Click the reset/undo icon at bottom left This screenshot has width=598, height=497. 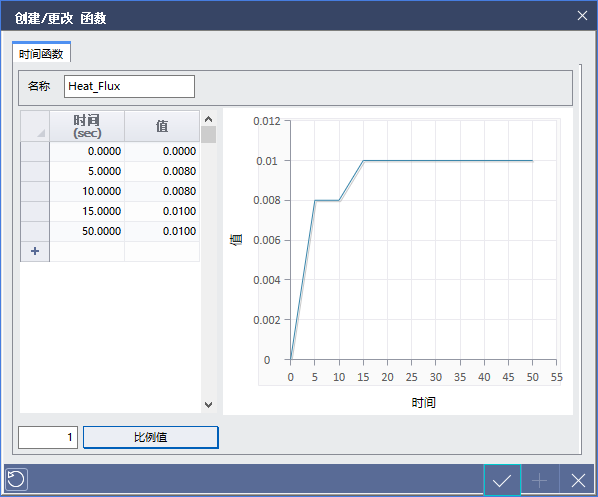16,479
